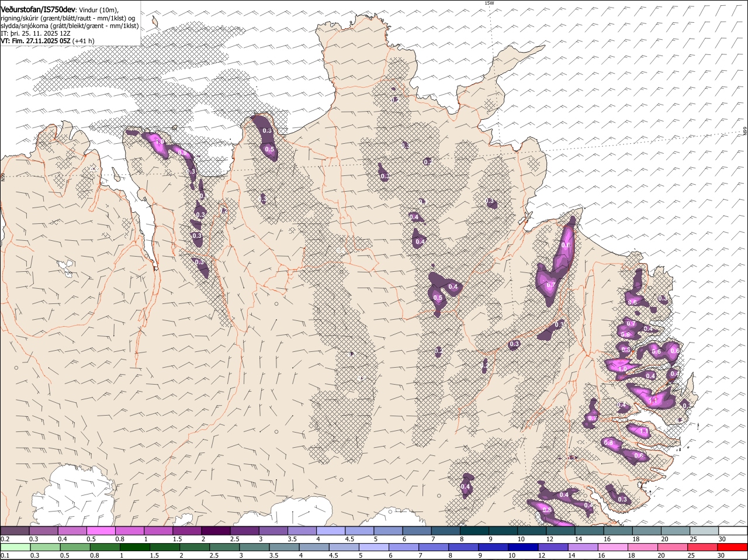Select the darkest purple swatch labeled 2, upper row
Image resolution: width=748 pixels, height=560 pixels.
(x=216, y=531)
